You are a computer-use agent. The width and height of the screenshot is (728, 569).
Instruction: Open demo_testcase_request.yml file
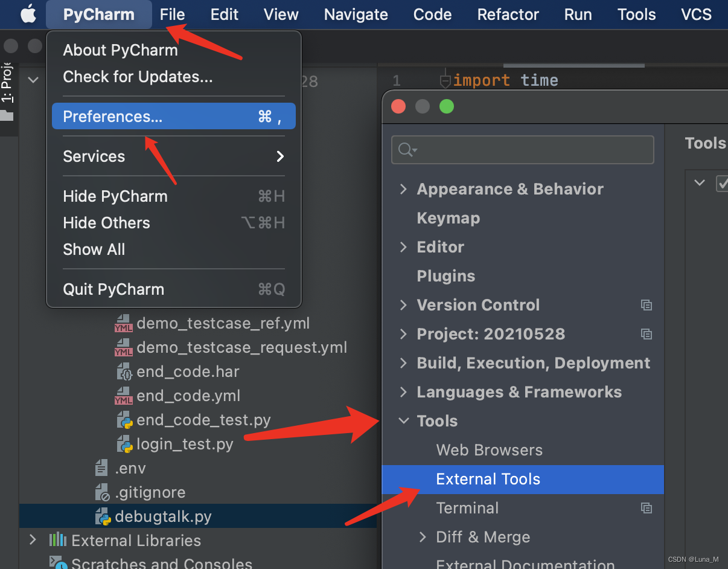(242, 347)
